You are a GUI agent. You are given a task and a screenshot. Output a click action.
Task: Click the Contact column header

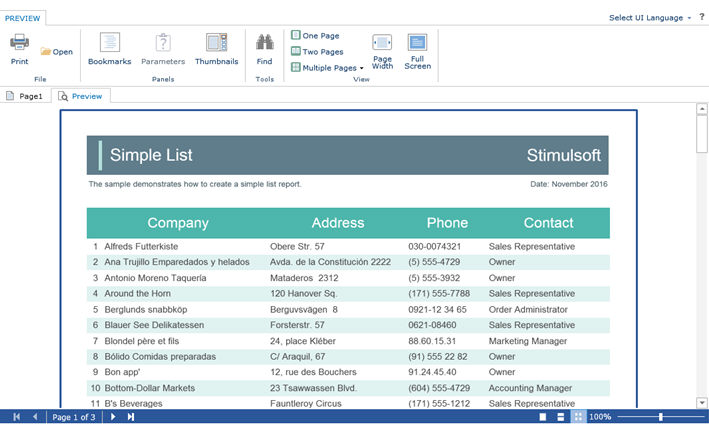pyautogui.click(x=548, y=223)
